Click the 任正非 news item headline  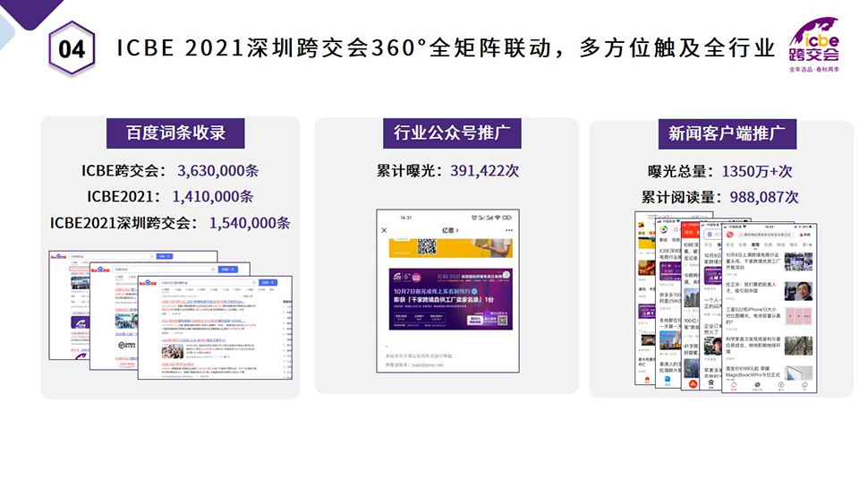[751, 287]
